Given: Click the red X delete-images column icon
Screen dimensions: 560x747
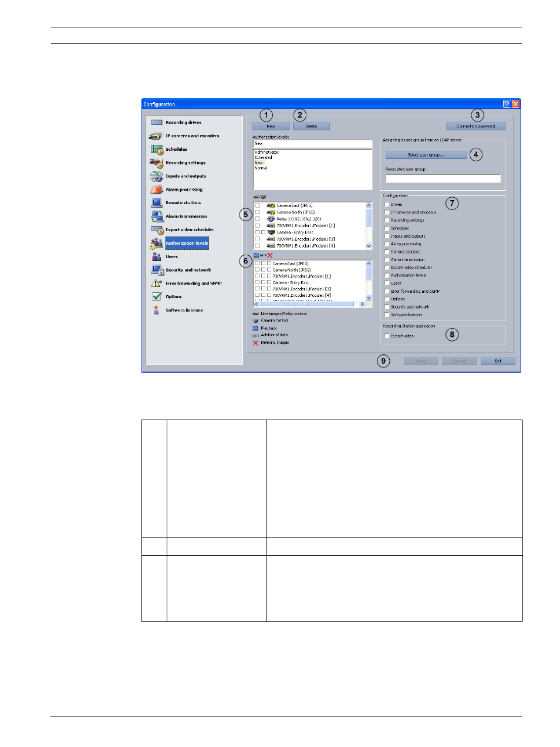Looking at the screenshot, I should [270, 255].
